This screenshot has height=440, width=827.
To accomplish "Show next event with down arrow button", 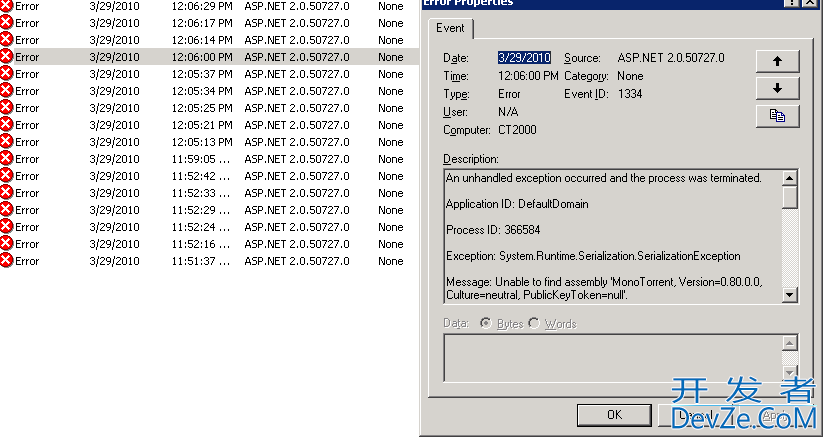I will 777,88.
